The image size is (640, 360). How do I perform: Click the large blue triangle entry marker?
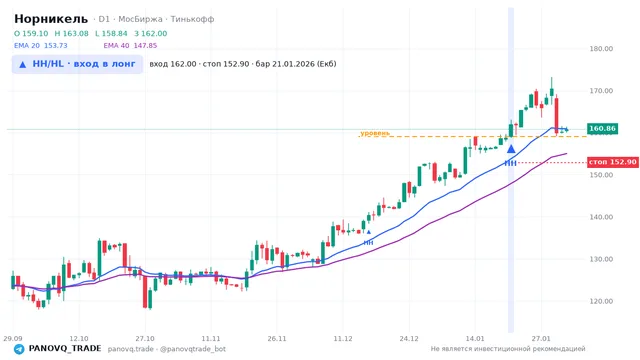[511, 149]
